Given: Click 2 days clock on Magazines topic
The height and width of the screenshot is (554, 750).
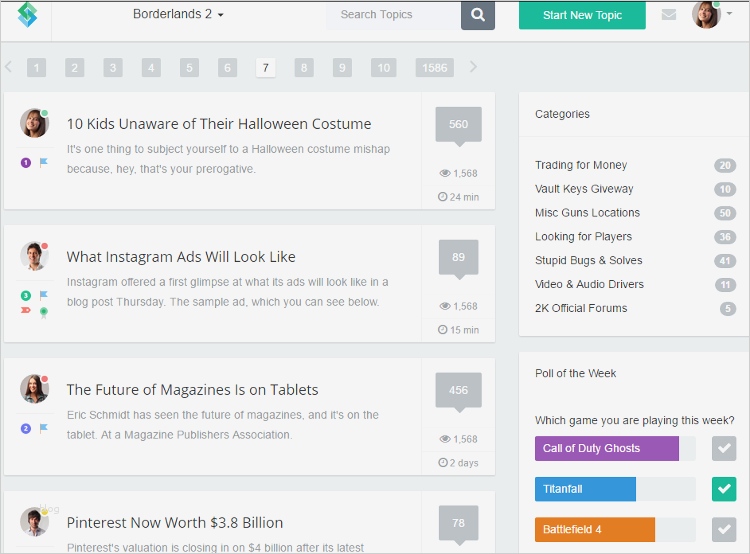Looking at the screenshot, I should [442, 462].
